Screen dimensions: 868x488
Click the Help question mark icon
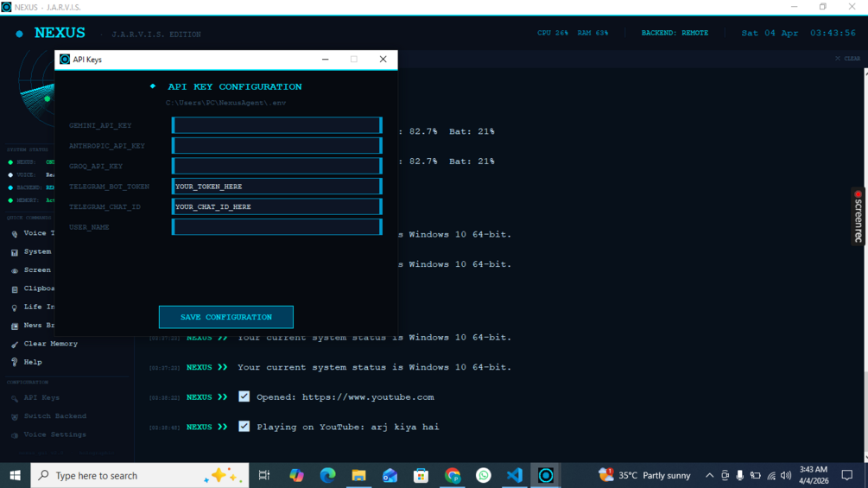(x=15, y=363)
